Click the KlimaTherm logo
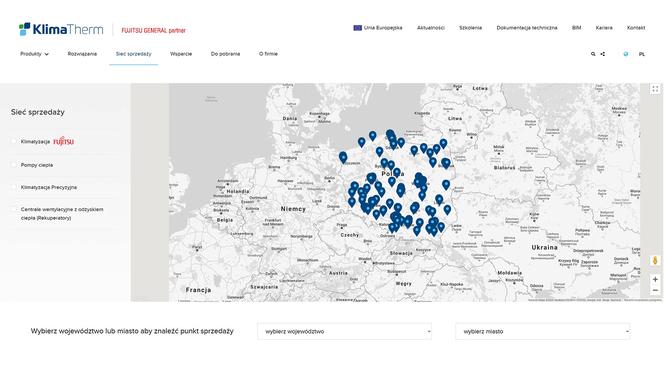 tap(61, 29)
